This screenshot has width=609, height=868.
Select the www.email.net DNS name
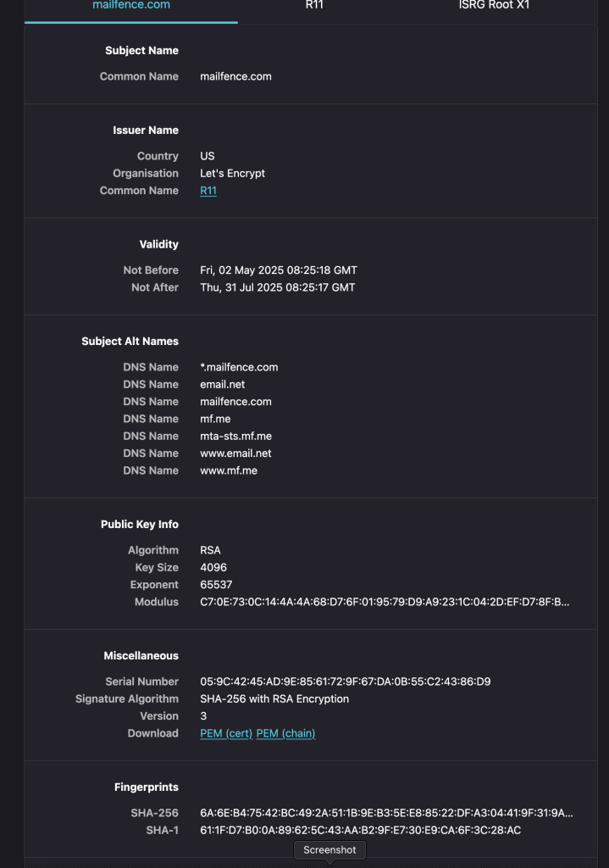click(235, 453)
